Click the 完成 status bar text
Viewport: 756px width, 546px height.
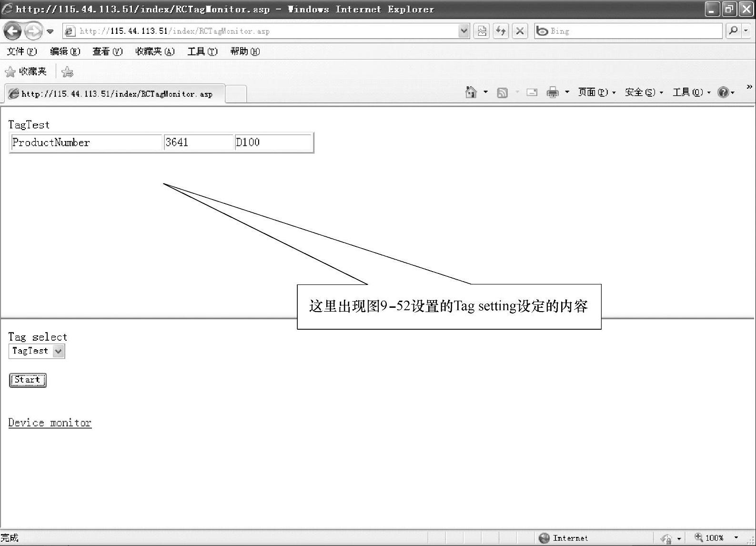[10, 538]
